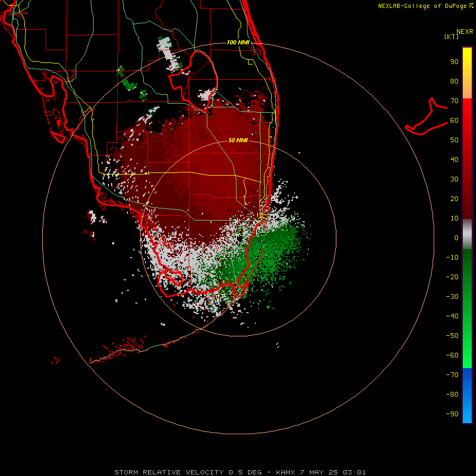Screen dimensions: 476x476
Task: Click the blue bottom segment of the color bar
Action: click(467, 396)
